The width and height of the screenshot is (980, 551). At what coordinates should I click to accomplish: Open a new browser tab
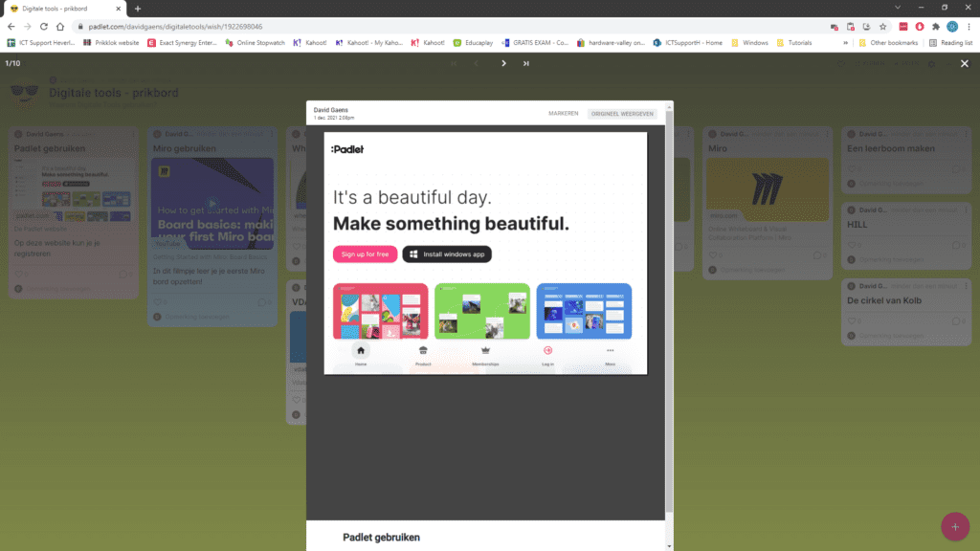(138, 9)
